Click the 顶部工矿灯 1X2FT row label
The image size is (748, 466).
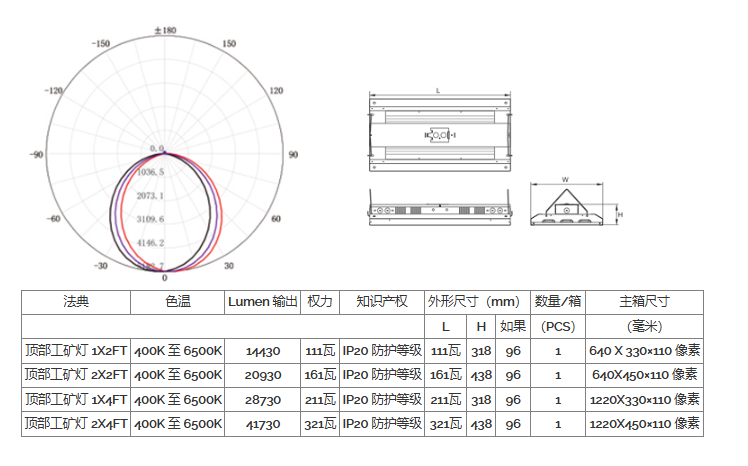[x=76, y=351]
